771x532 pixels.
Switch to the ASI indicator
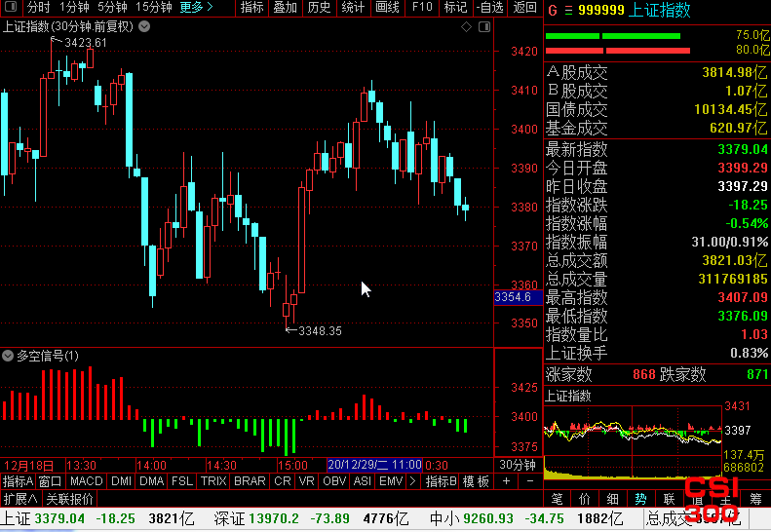point(363,481)
